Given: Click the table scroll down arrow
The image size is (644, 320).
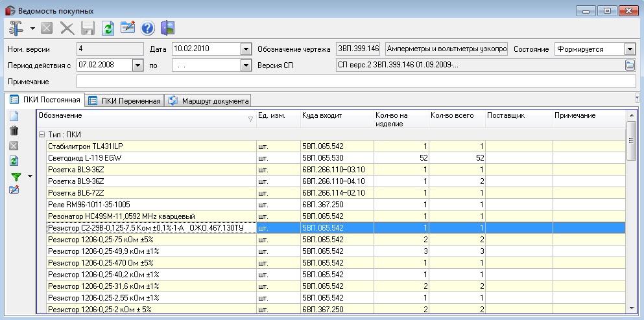Looking at the screenshot, I should coord(631,308).
